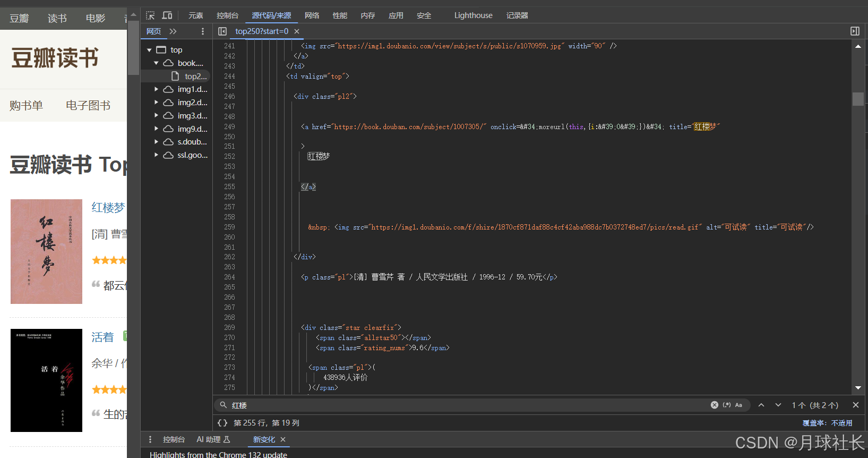
Task: Open the 应用 panel tab
Action: pyautogui.click(x=396, y=15)
